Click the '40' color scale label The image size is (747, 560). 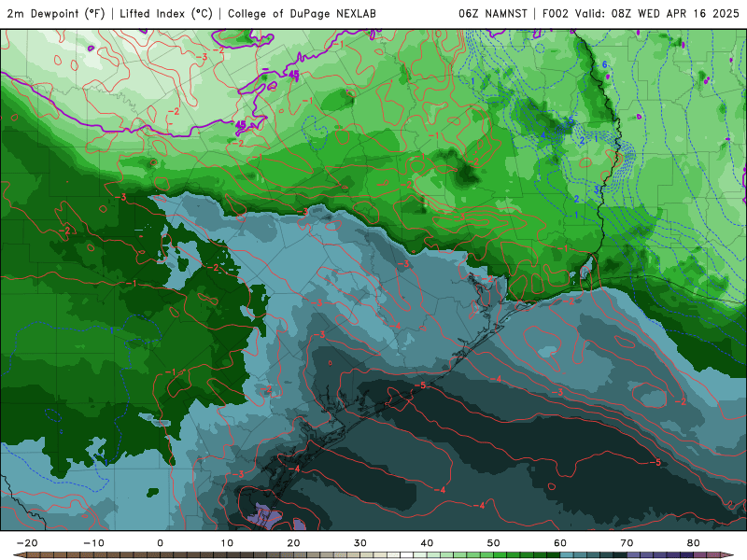(x=427, y=543)
